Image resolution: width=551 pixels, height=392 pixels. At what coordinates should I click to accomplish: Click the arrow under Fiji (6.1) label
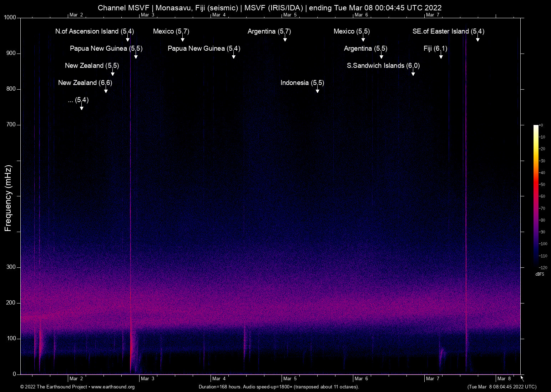pos(441,56)
